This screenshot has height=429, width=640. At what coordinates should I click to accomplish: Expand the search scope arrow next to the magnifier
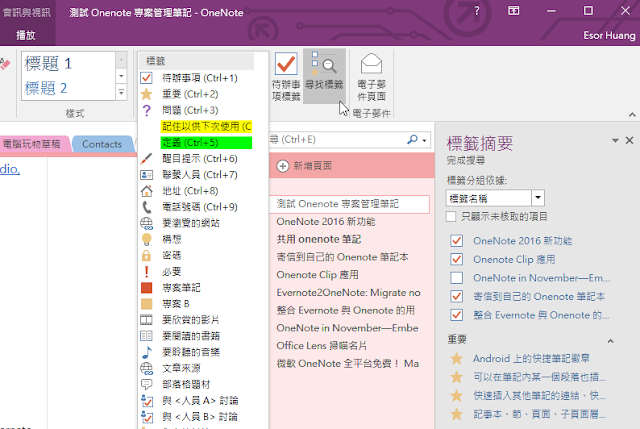[424, 140]
